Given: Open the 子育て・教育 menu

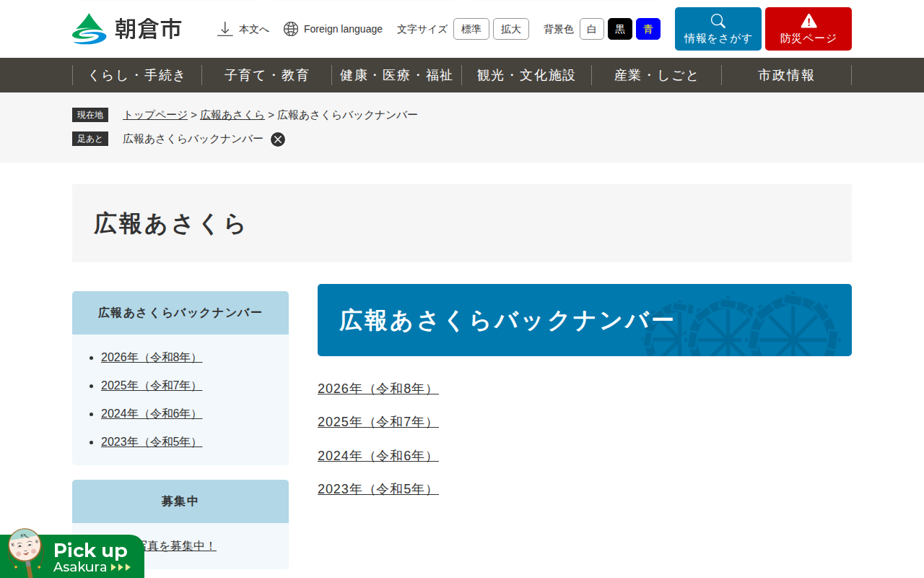Looking at the screenshot, I should (x=266, y=75).
